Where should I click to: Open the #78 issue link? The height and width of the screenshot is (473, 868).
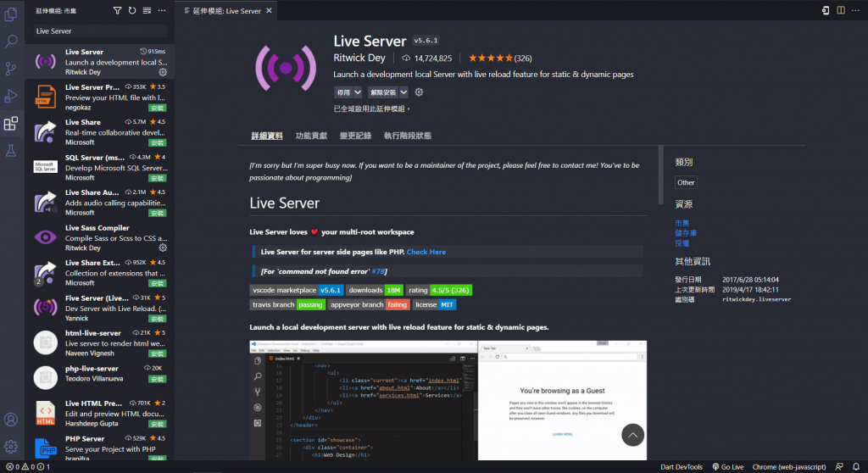click(x=377, y=271)
